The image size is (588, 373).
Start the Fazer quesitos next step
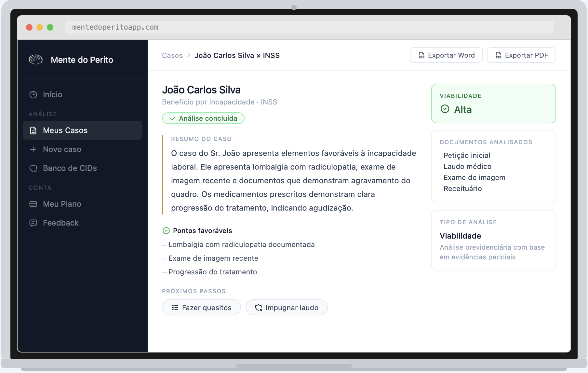point(201,308)
